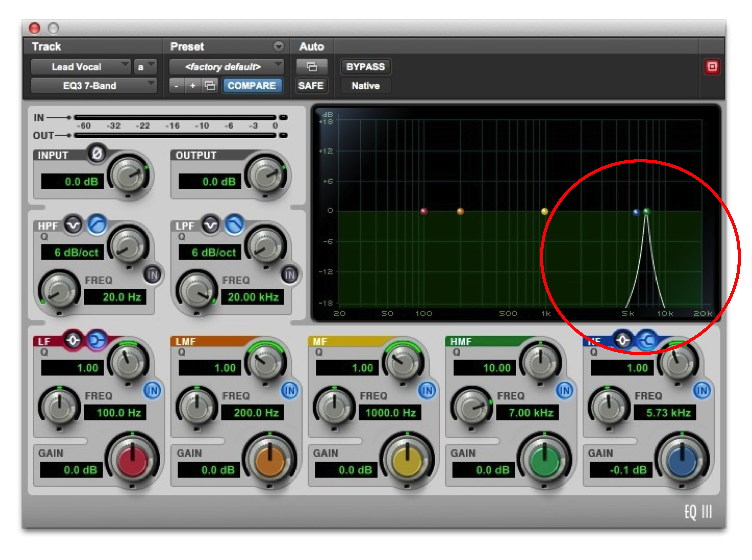Select the LF shelf filter type icon

pos(97,340)
